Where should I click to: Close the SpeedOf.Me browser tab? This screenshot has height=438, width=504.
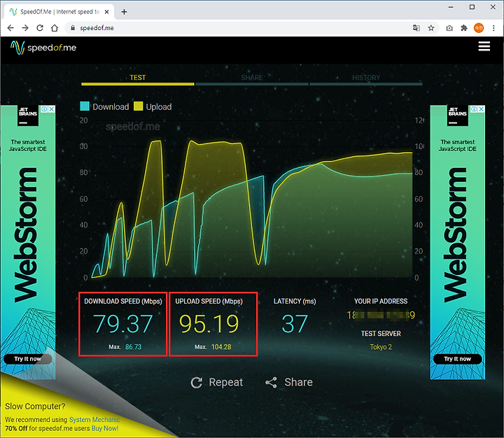point(106,12)
